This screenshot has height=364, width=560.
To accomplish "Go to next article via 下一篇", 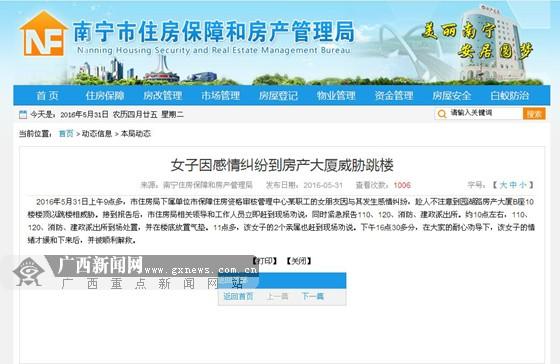I will pyautogui.click(x=313, y=296).
